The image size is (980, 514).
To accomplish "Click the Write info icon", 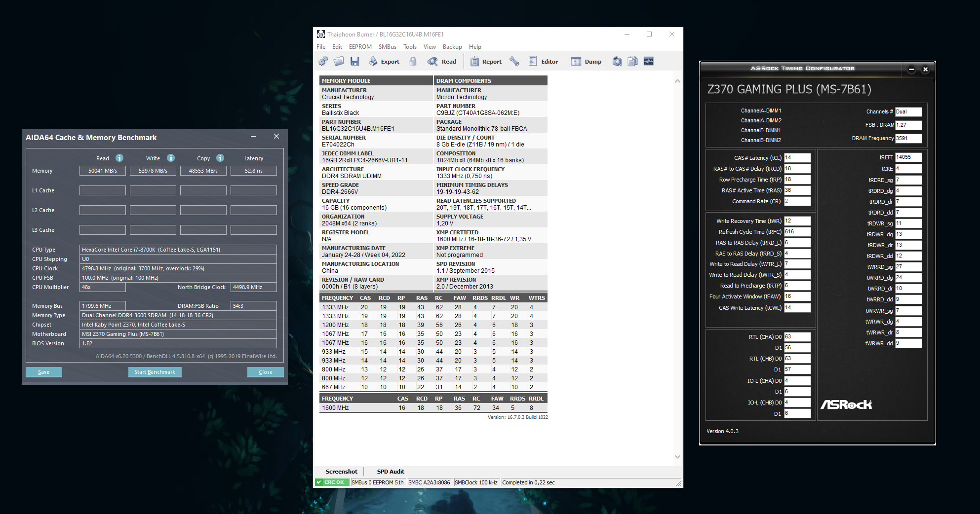I will coord(171,158).
